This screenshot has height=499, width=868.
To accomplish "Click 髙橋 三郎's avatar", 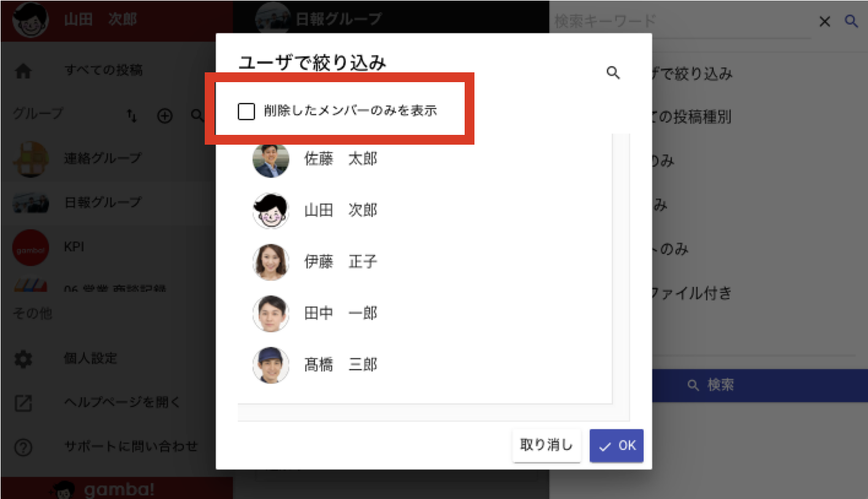I will pos(270,365).
